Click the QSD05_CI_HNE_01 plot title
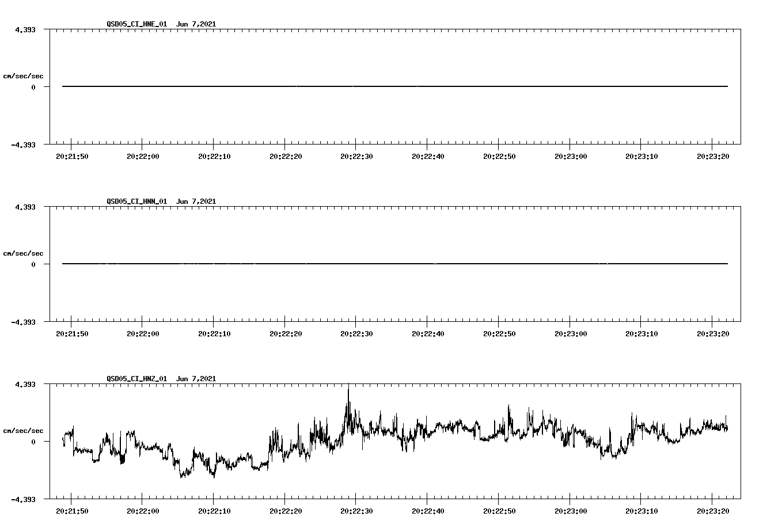The width and height of the screenshot is (782, 532). coord(161,24)
